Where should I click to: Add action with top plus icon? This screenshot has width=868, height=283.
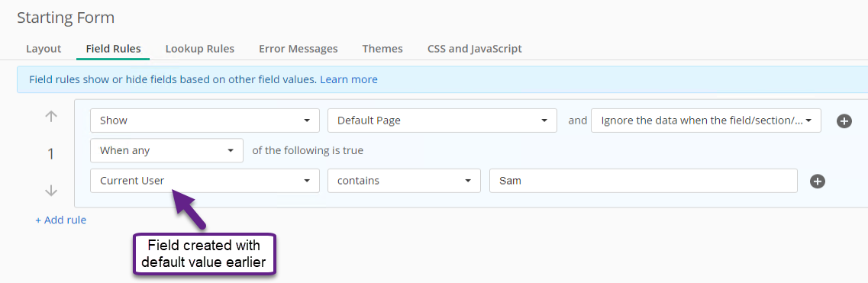click(844, 121)
